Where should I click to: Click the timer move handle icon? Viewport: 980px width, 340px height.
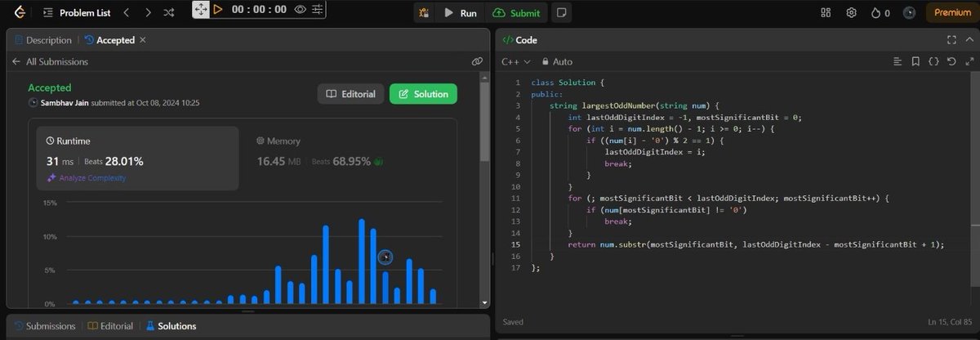201,11
